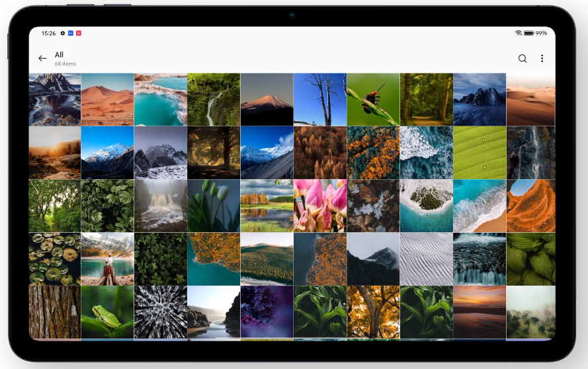Open the dark blue rocky seascape photo

[480, 99]
